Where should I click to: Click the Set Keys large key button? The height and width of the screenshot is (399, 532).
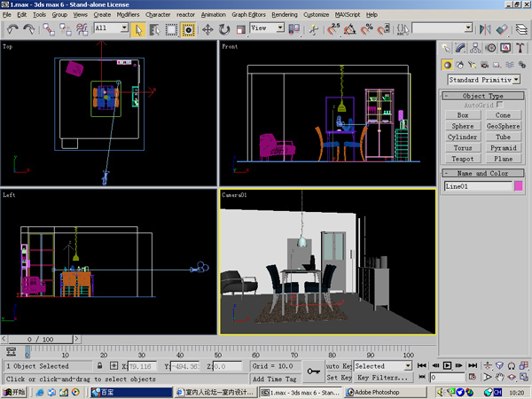click(313, 372)
